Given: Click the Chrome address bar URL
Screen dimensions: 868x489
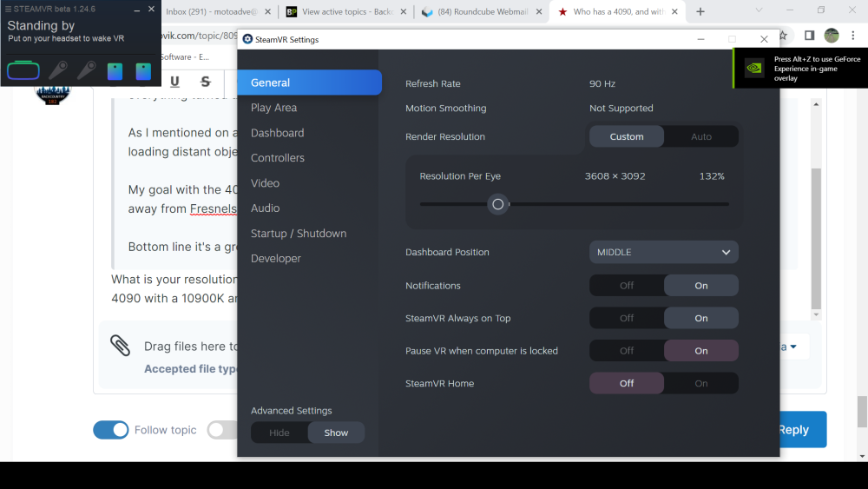Looking at the screenshot, I should click(x=200, y=36).
